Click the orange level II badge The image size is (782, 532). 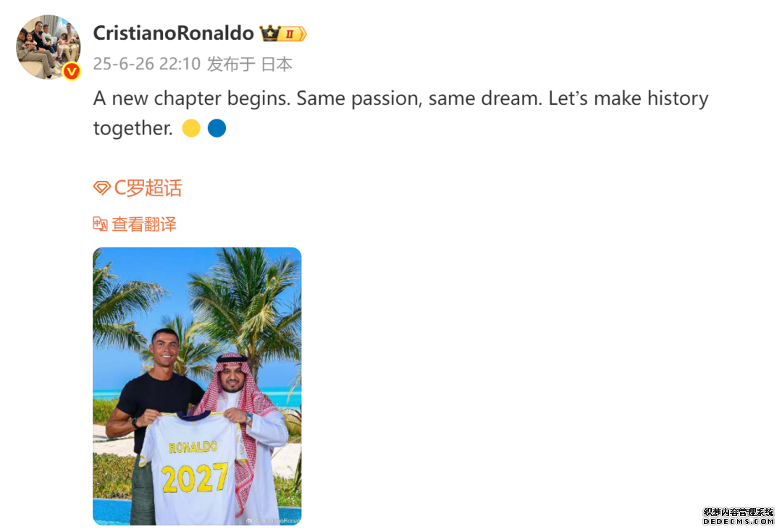click(x=293, y=34)
